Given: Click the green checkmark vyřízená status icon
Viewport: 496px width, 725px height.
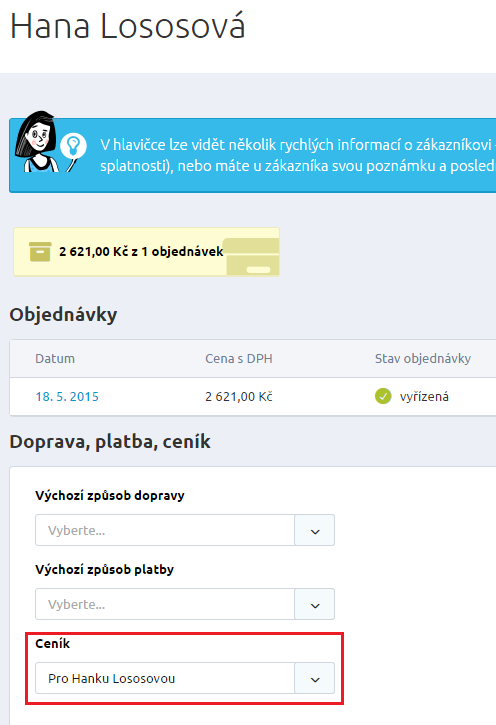Looking at the screenshot, I should (x=383, y=396).
